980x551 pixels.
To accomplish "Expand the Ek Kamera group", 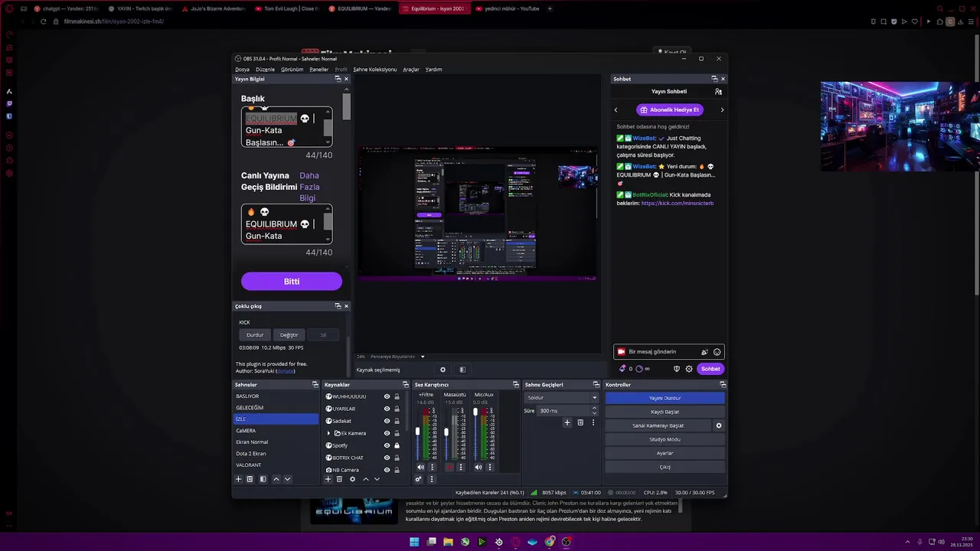I will tap(328, 433).
